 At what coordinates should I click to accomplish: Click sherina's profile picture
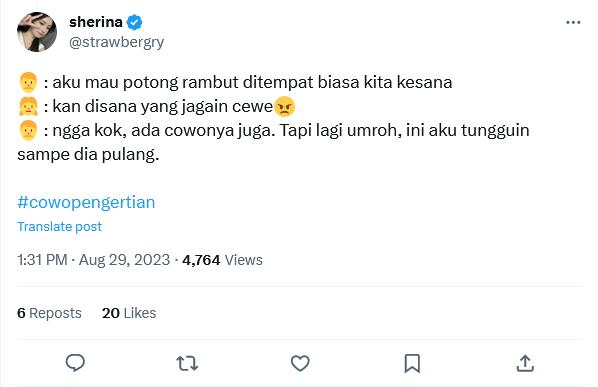[37, 32]
